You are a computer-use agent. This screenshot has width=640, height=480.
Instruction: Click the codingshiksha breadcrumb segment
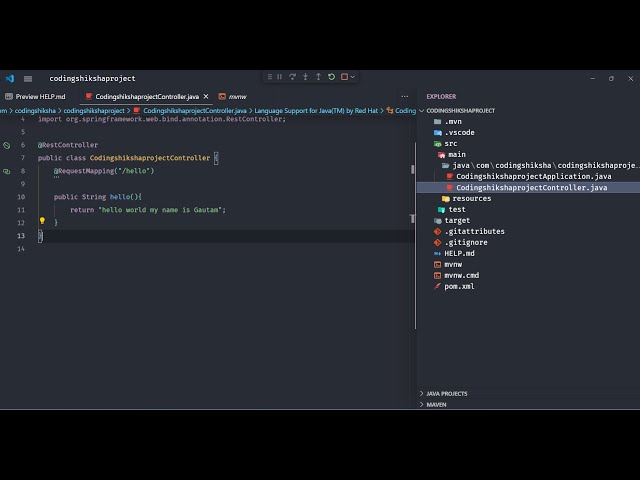coord(35,111)
